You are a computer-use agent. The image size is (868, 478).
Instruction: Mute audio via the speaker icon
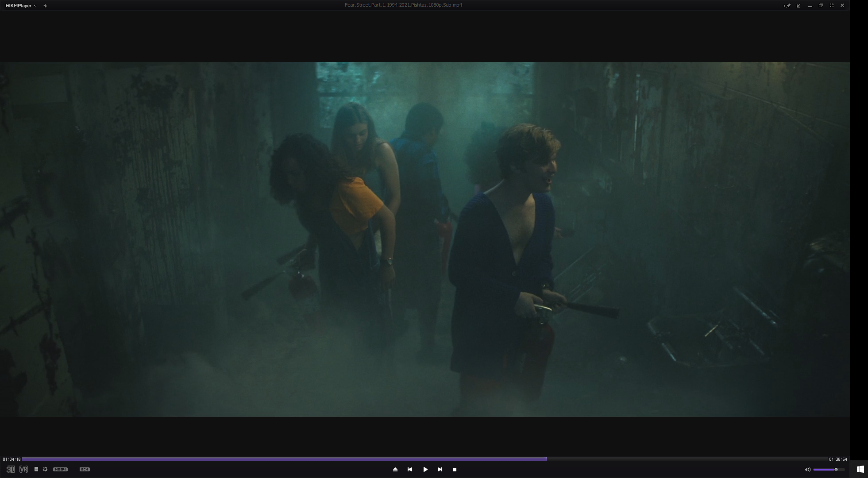pos(807,470)
